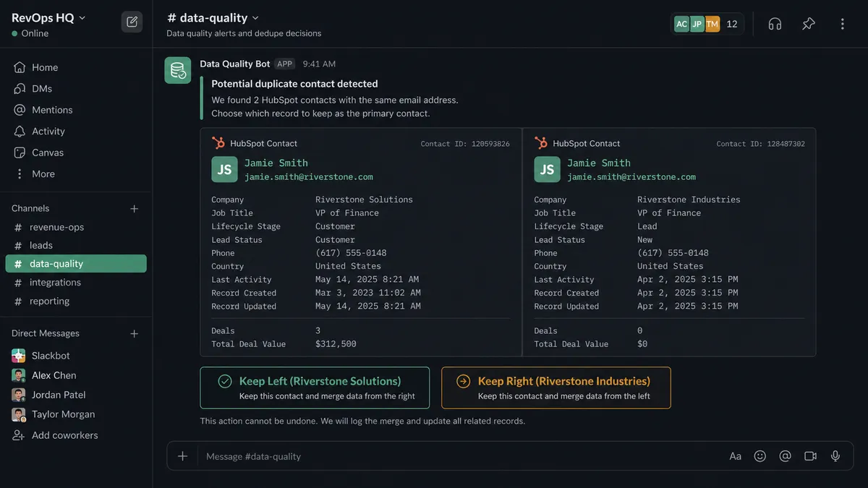868x488 pixels.
Task: Click the JS avatar for Riverstone Industries contact
Action: (x=547, y=169)
